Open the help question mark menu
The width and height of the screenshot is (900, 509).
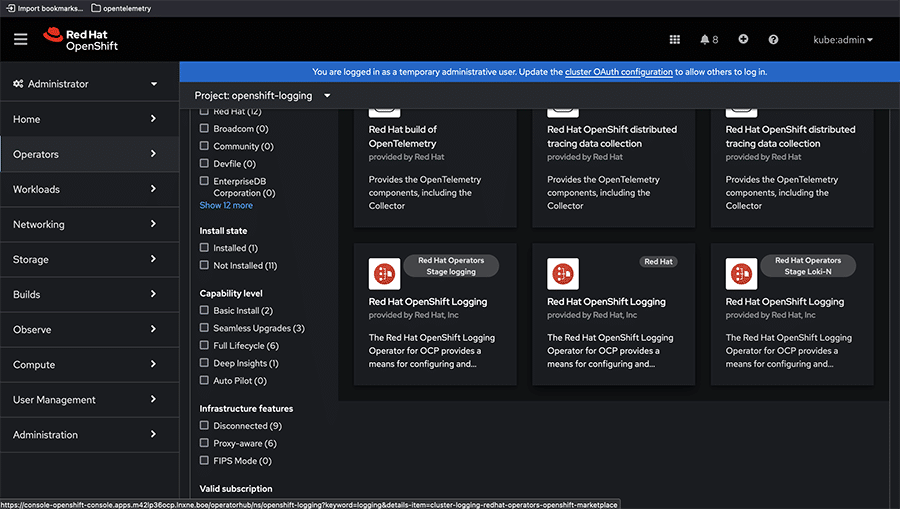pos(773,40)
